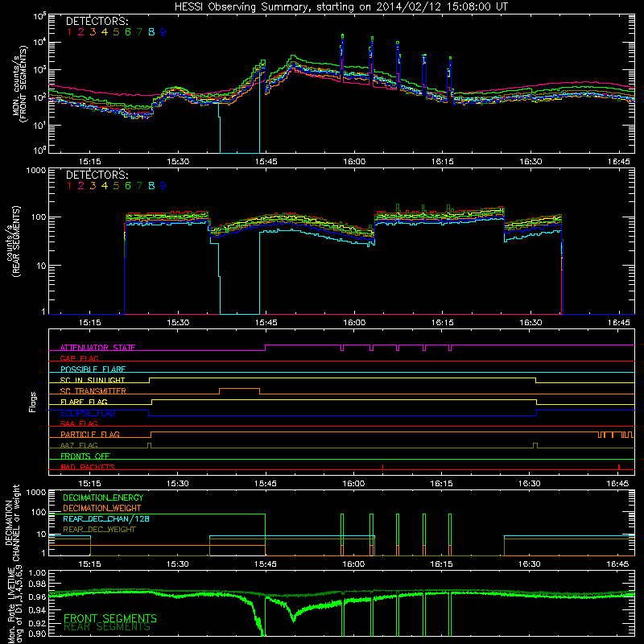Select detector number 8 in front segments legend
Screen dimensions: 644x644
pyautogui.click(x=151, y=32)
